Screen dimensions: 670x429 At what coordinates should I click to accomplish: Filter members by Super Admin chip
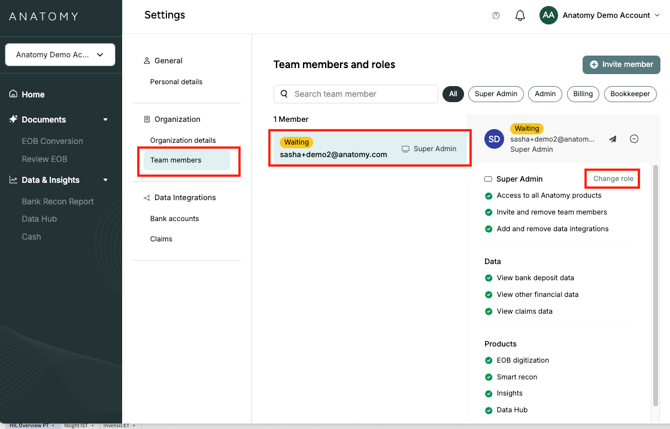[x=496, y=94]
